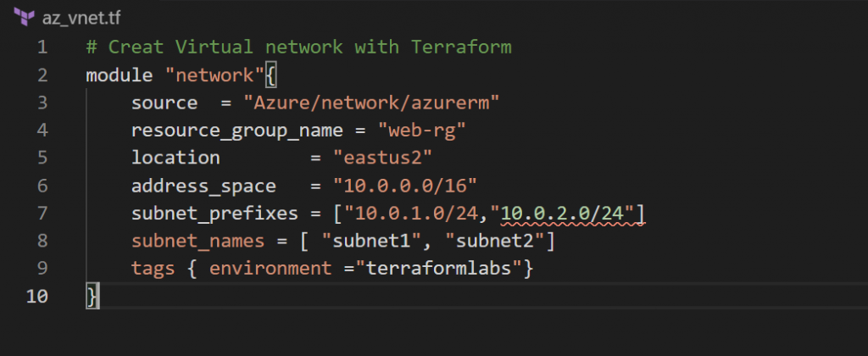This screenshot has width=868, height=356.
Task: Click line number 10 in the gutter
Action: coord(37,296)
